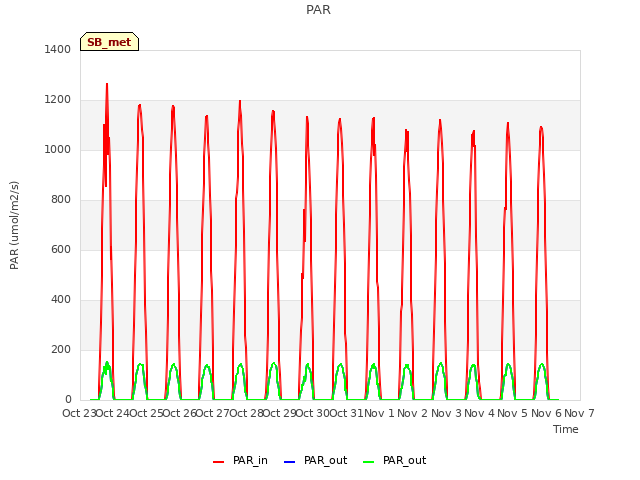Click the 0 y-axis tick label
640x480 pixels.
(68, 400)
